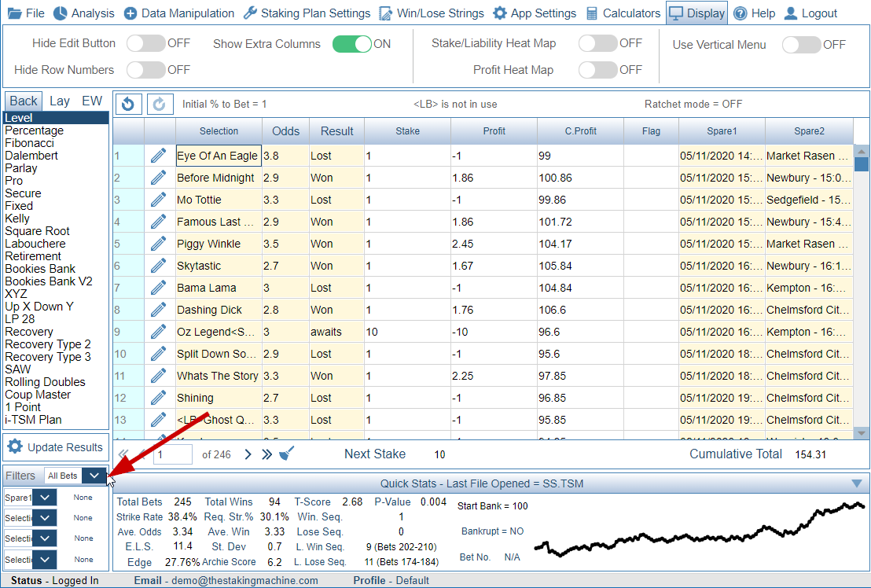871x588 pixels.
Task: Open the Win/Lose Strings menu
Action: 432,13
